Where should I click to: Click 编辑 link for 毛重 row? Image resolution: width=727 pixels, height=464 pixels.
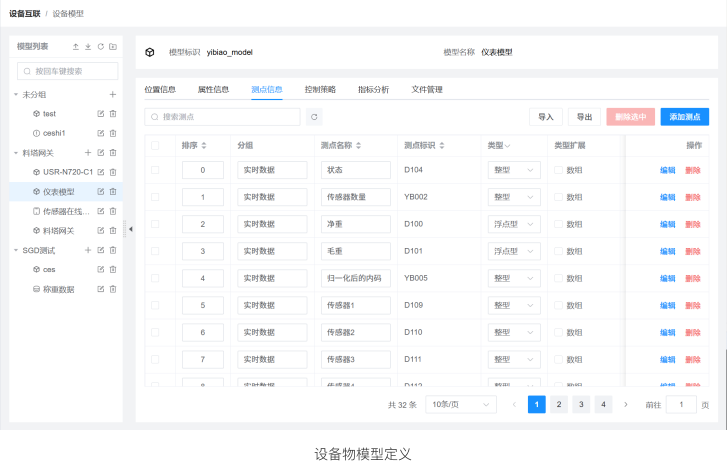point(667,251)
